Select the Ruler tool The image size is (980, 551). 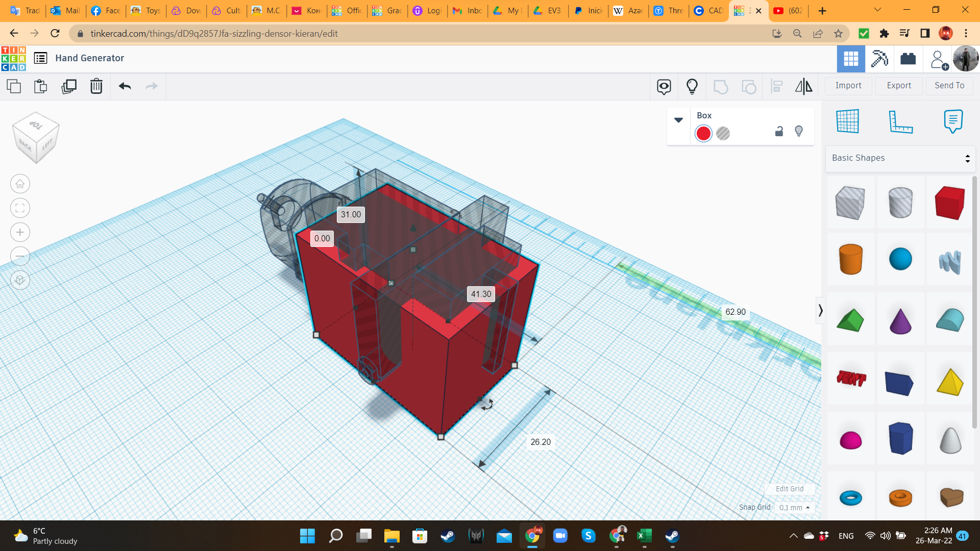(x=900, y=121)
